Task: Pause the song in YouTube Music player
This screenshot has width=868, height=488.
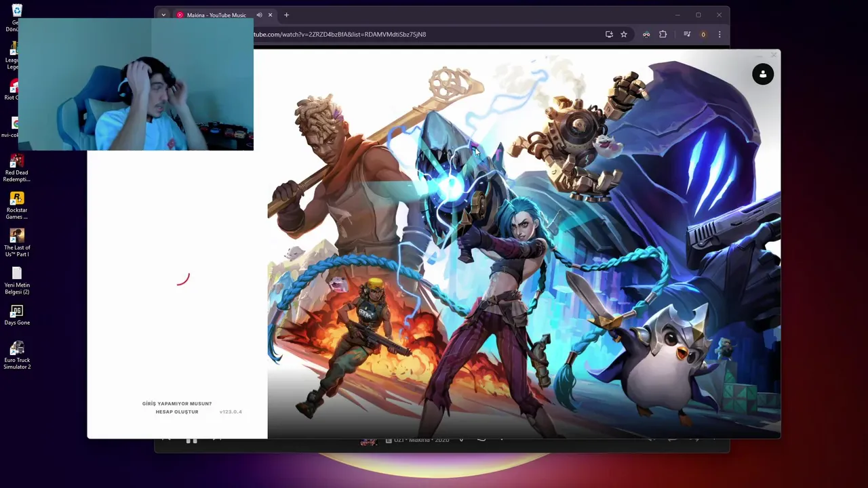Action: click(192, 441)
